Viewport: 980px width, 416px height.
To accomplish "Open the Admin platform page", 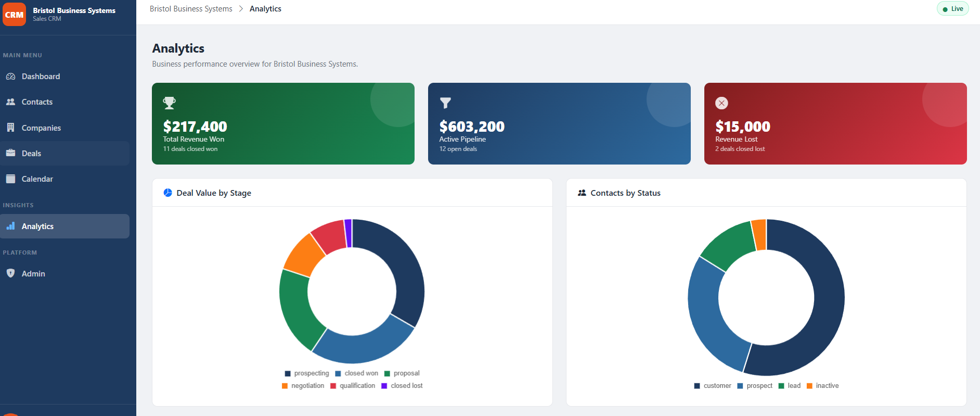I will point(65,273).
